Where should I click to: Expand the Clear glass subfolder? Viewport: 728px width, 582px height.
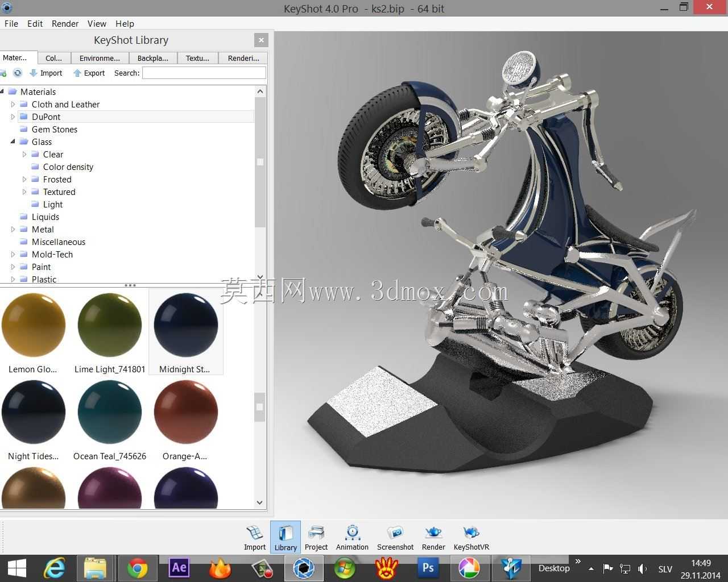(24, 154)
